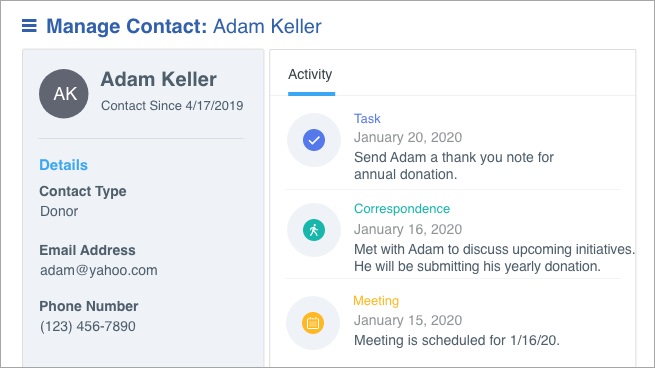The height and width of the screenshot is (368, 655).
Task: Click the blue Task checkmark icon
Action: click(x=314, y=140)
